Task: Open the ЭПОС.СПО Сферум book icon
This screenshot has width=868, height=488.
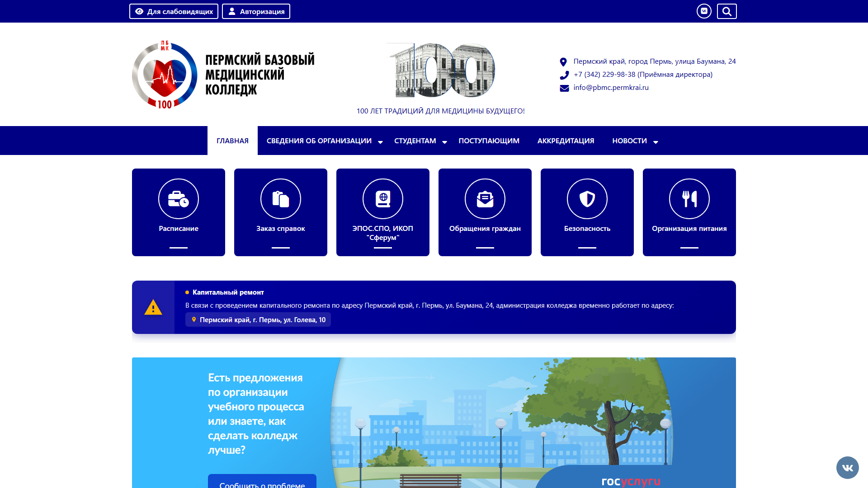Action: click(x=383, y=199)
